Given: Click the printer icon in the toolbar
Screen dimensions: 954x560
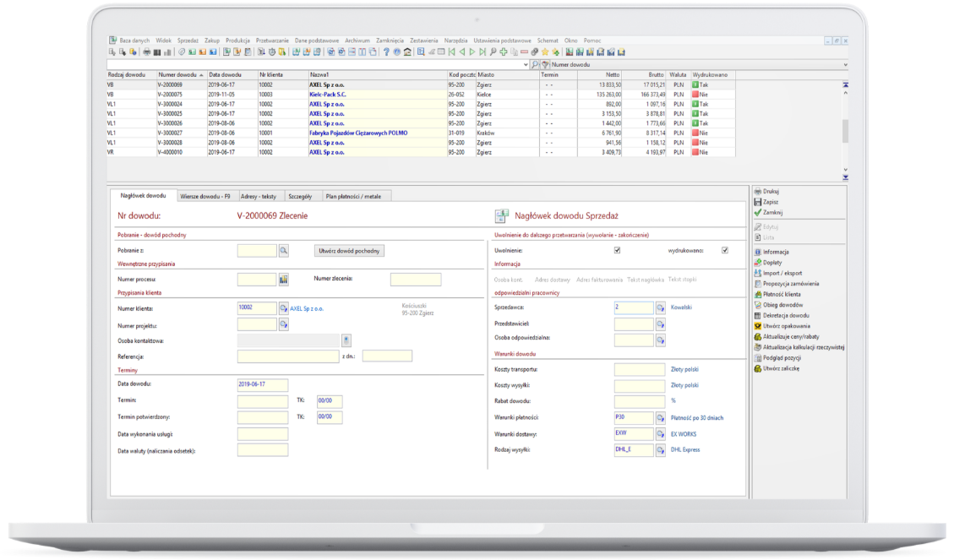Looking at the screenshot, I should click(x=147, y=52).
